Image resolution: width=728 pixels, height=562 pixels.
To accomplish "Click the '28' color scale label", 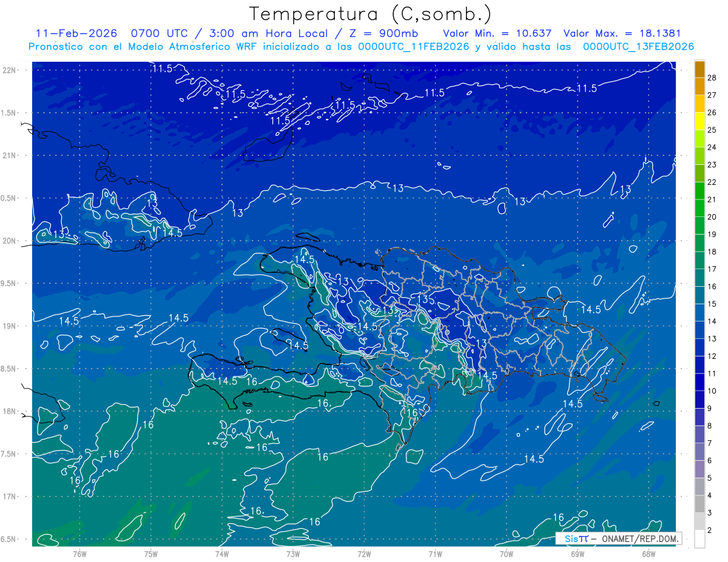I will coord(712,78).
